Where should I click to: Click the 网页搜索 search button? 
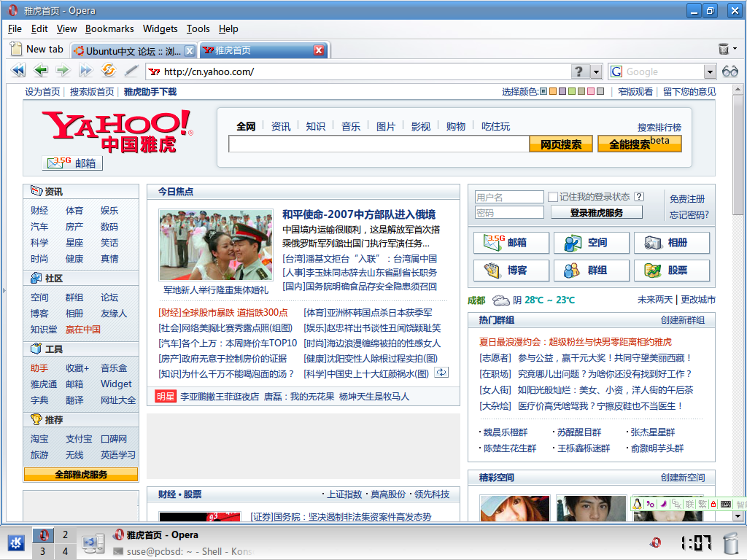[x=561, y=144]
